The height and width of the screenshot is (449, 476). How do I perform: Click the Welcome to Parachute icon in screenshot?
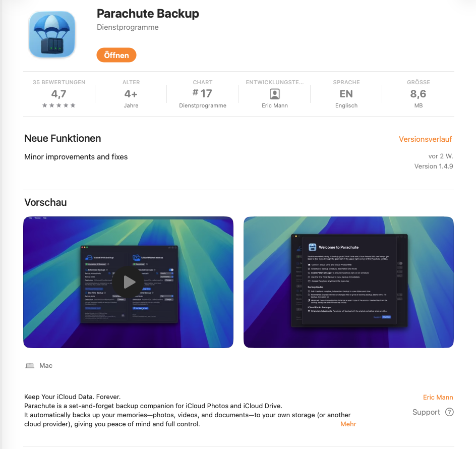click(x=313, y=247)
